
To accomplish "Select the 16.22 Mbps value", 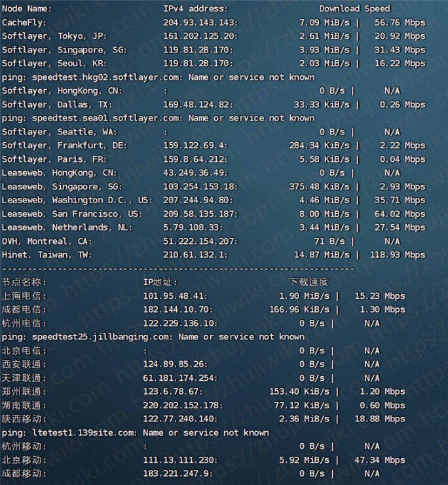I will pyautogui.click(x=400, y=64).
